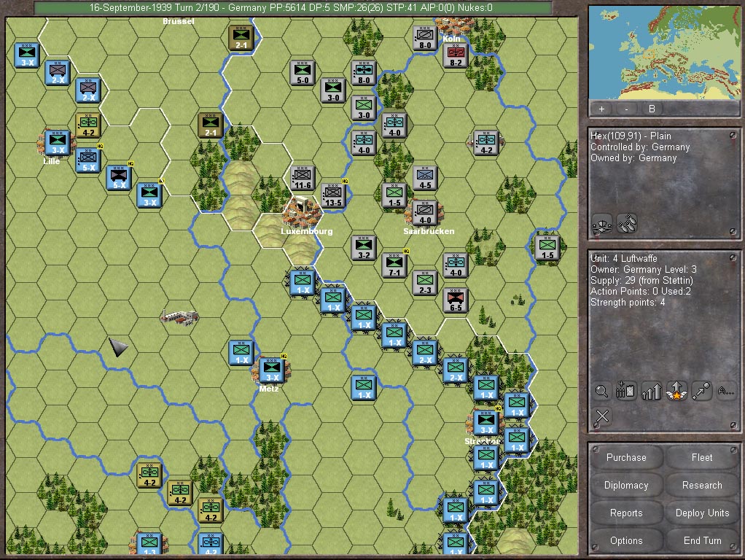
Task: Click the bombs strike icon in hex panel
Action: tap(626, 223)
